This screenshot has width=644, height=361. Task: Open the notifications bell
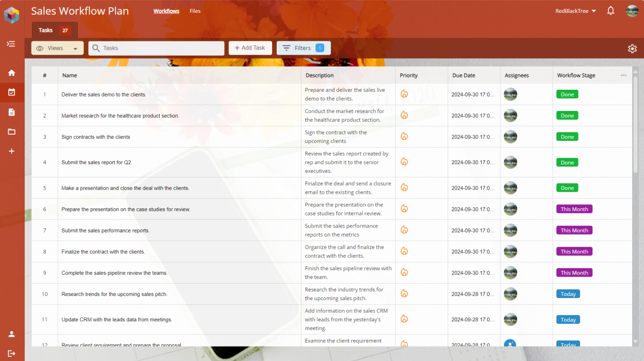[611, 11]
